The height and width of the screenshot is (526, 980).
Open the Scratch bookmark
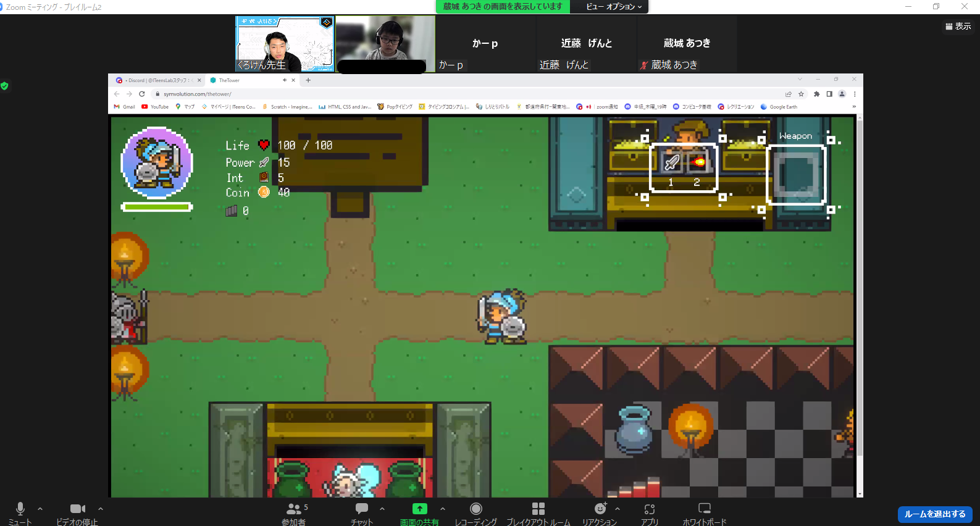pyautogui.click(x=287, y=107)
